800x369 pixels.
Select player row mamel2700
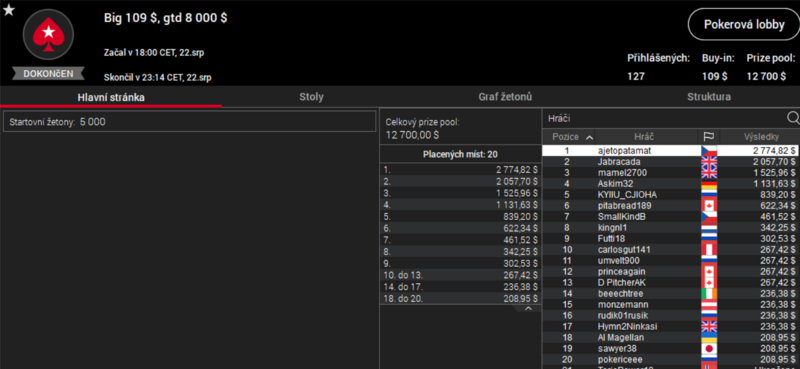[x=670, y=173]
